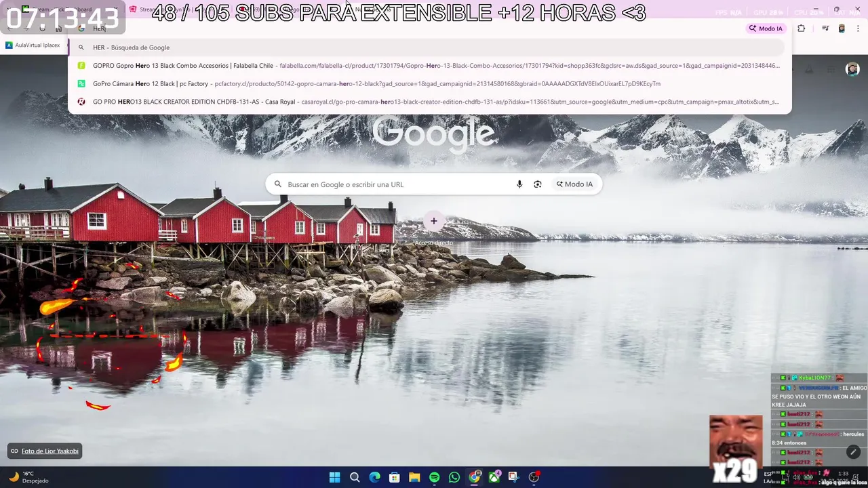The image size is (868, 488).
Task: Click the customize Chrome pencil button
Action: (853, 451)
